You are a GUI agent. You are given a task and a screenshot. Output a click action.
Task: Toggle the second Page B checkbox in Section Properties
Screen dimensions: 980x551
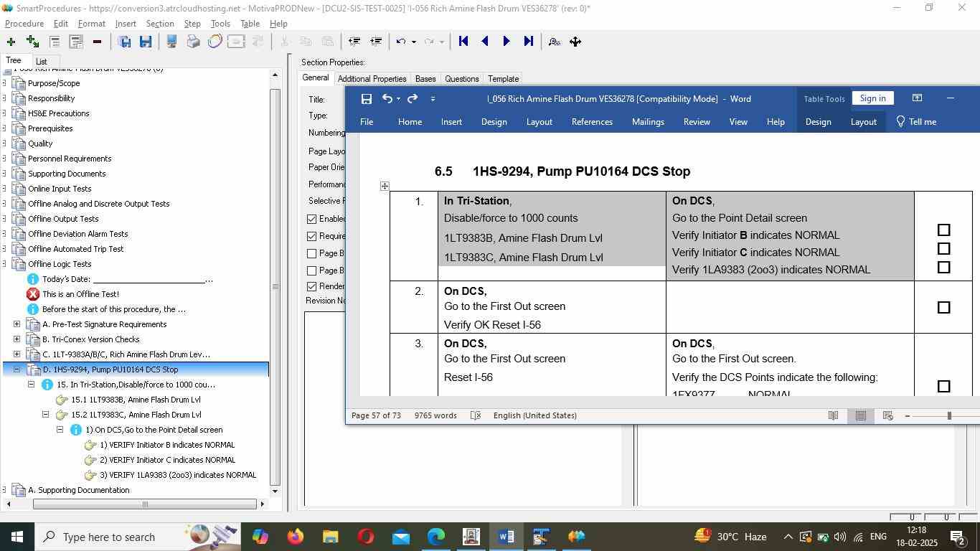click(x=311, y=270)
